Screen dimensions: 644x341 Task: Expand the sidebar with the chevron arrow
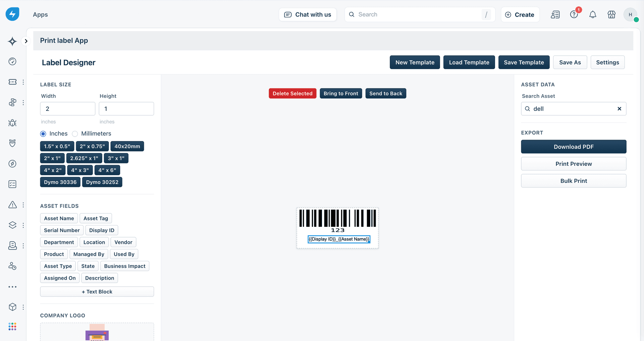(26, 41)
